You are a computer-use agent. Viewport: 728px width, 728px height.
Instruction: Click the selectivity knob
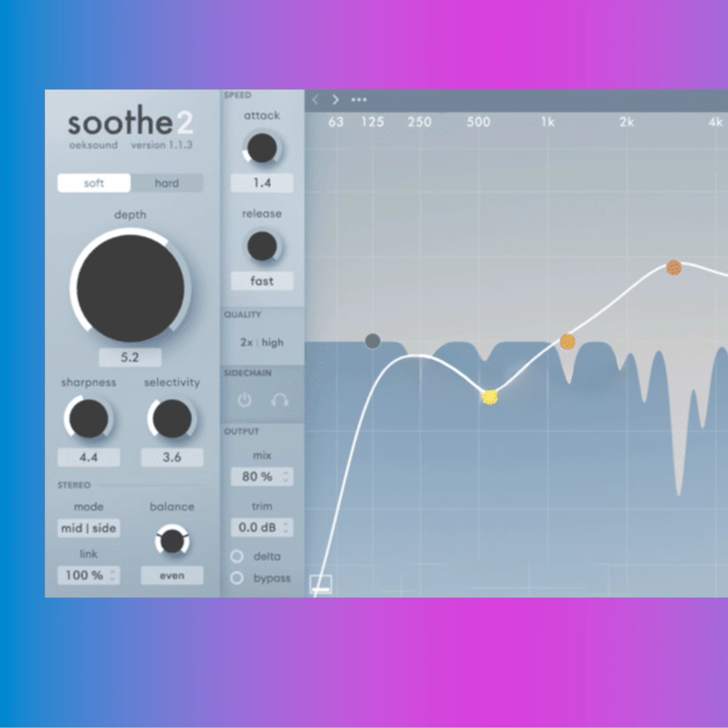point(172,418)
